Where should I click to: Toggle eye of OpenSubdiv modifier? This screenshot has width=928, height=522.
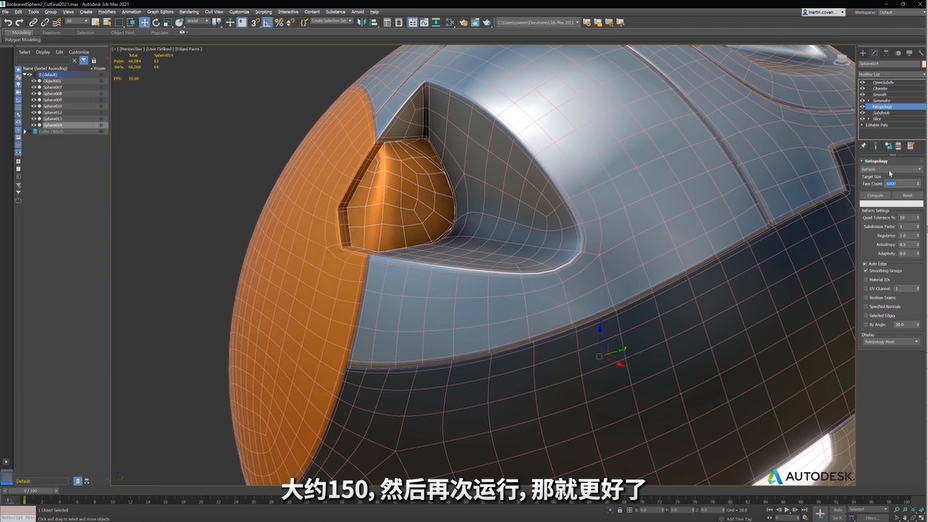point(862,82)
